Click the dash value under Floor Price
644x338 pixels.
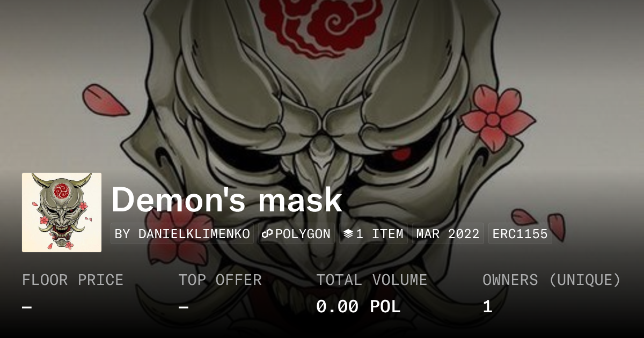tap(27, 307)
